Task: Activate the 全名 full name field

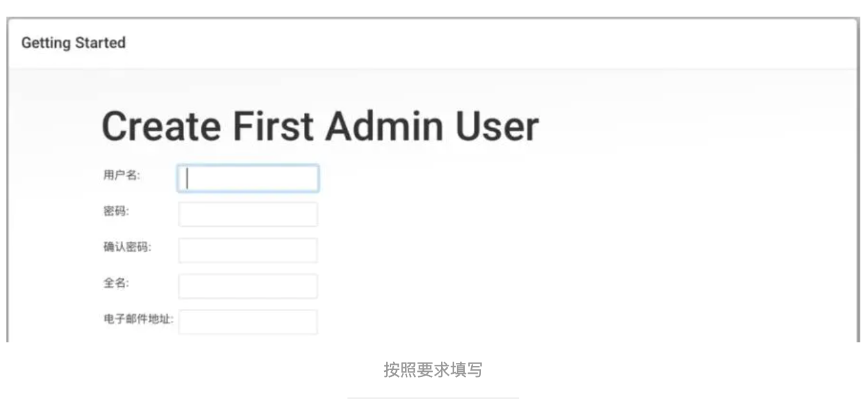Action: pyautogui.click(x=248, y=286)
